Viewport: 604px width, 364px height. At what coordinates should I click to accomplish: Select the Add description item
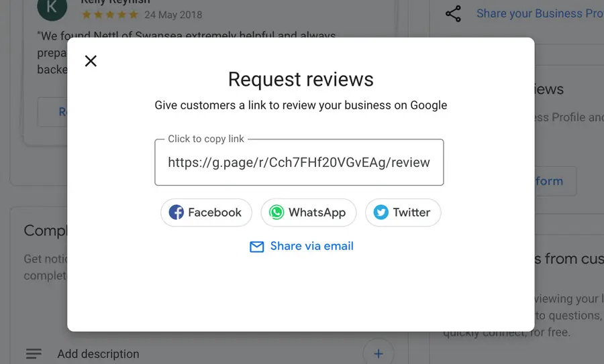(98, 353)
